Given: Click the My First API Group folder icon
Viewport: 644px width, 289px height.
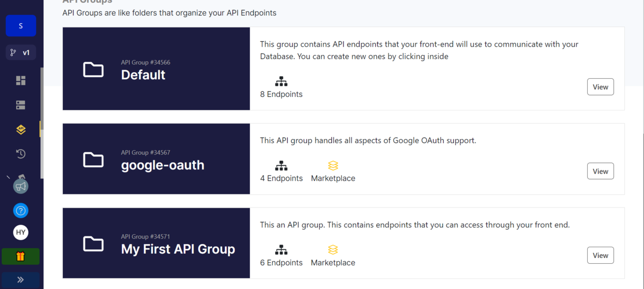Looking at the screenshot, I should tap(93, 244).
